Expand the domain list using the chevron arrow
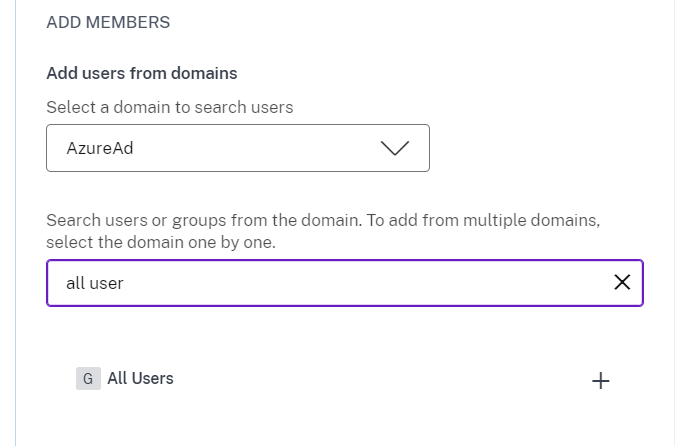Image resolution: width=700 pixels, height=446 pixels. 395,148
